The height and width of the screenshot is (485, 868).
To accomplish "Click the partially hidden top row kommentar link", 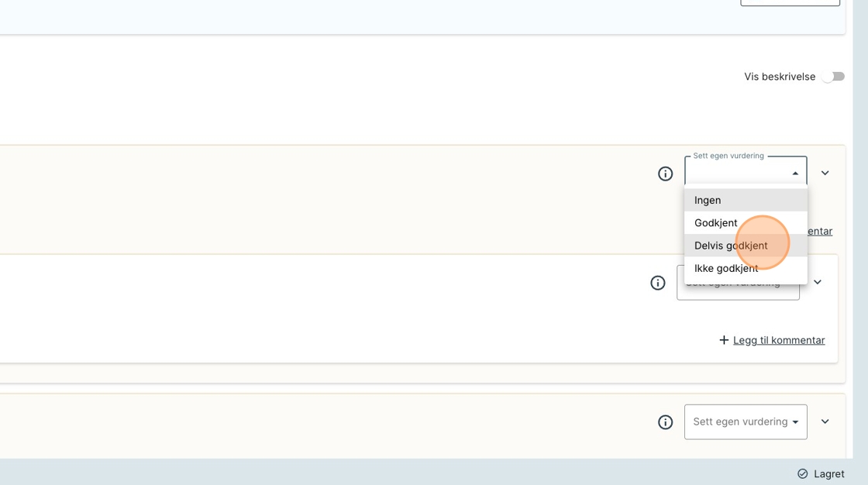I will (820, 232).
